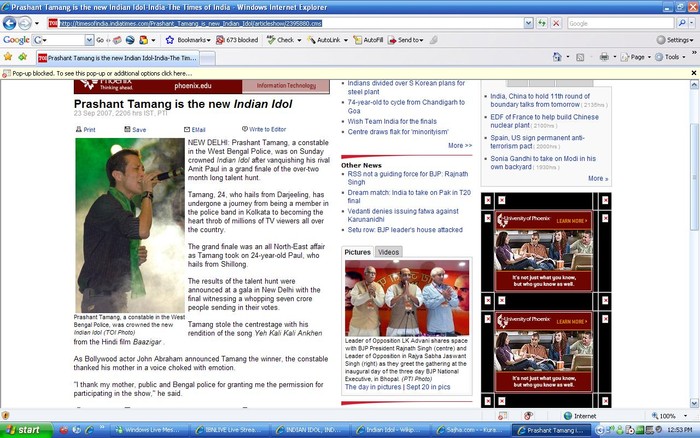Switch to the Videos tab

(389, 252)
